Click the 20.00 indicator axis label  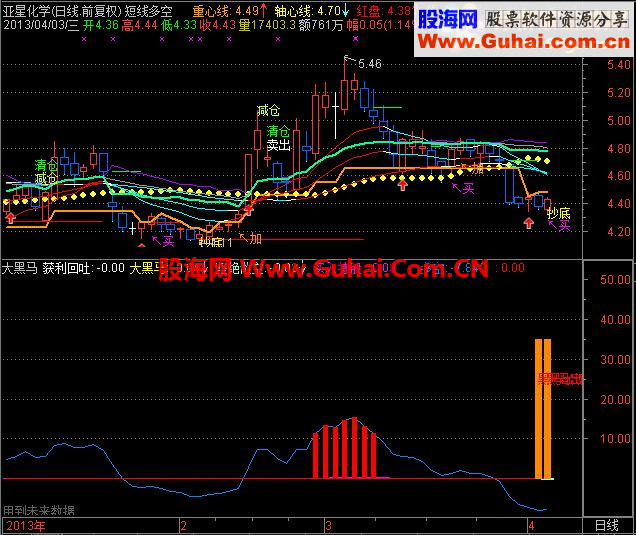(x=615, y=400)
